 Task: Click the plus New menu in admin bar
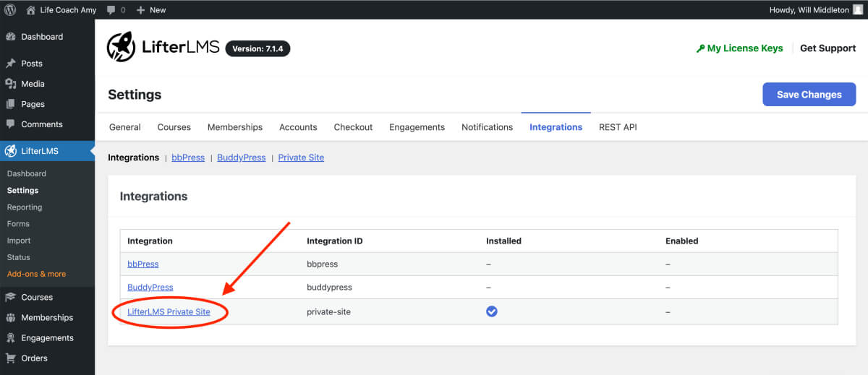pos(151,10)
